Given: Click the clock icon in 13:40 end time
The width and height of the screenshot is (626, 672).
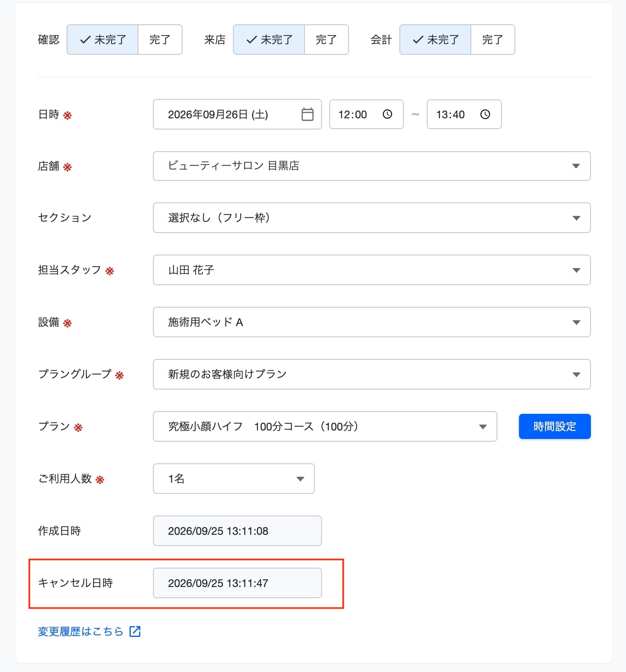Looking at the screenshot, I should click(x=485, y=114).
